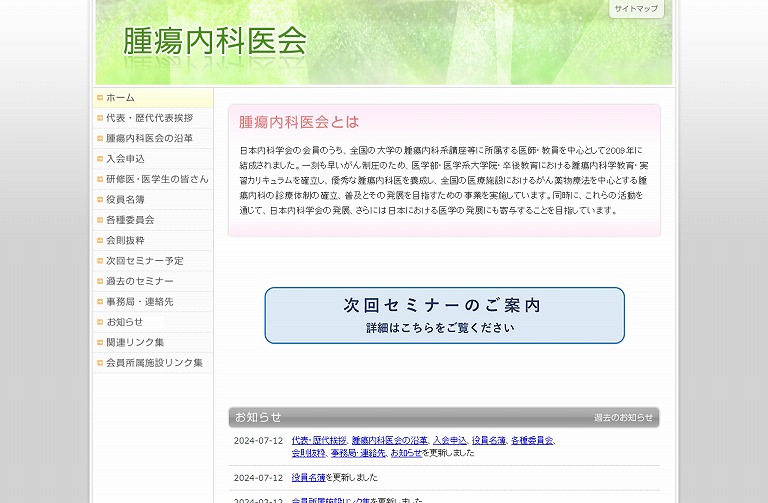The width and height of the screenshot is (768, 503).
Task: Click the 腫瘍内科医会 site logo title
Action: point(214,41)
